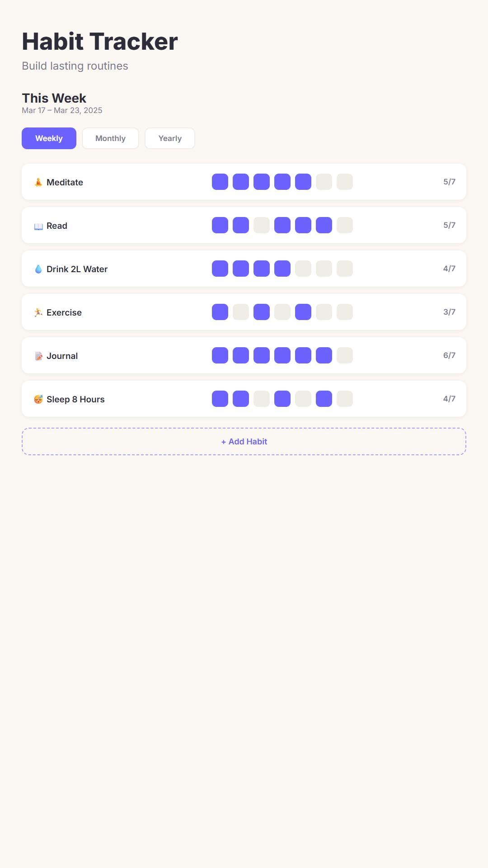Switch to the Monthly view
The width and height of the screenshot is (488, 868).
tap(110, 138)
